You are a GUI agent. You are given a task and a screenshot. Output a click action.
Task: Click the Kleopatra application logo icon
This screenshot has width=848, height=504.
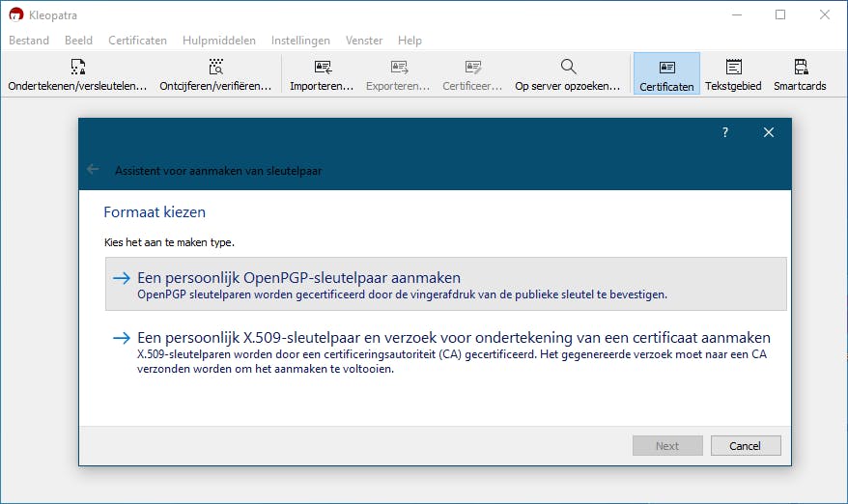pyautogui.click(x=15, y=14)
